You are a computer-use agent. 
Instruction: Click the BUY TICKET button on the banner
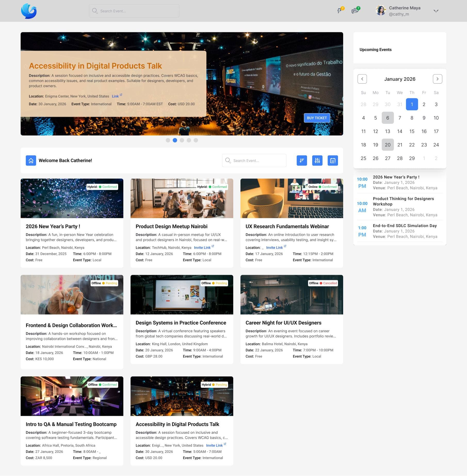[x=317, y=118]
